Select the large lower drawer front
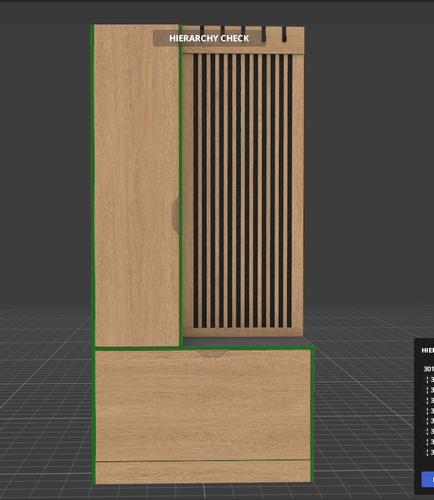Viewport: 434px width, 500px height. pyautogui.click(x=203, y=405)
